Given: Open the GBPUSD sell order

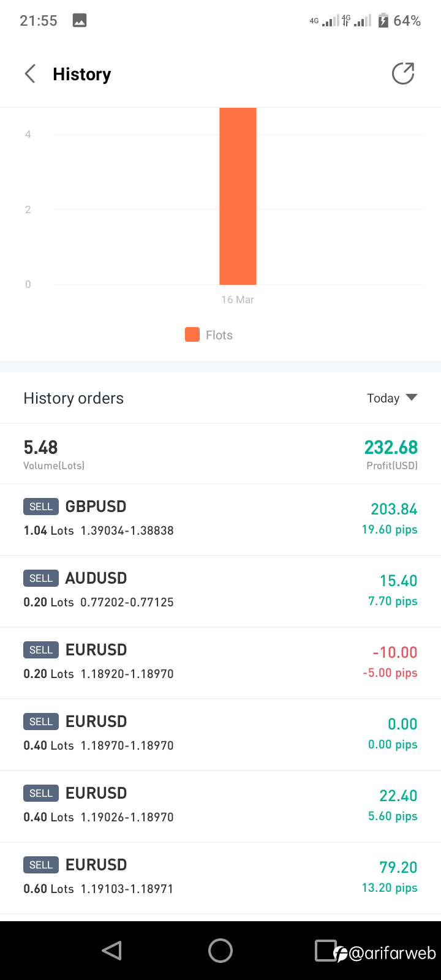Looking at the screenshot, I should pos(221,519).
